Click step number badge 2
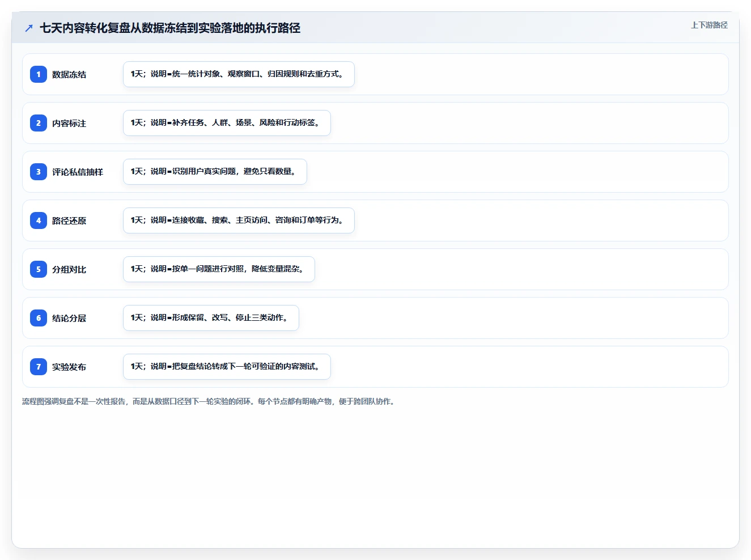This screenshot has height=560, width=751. point(39,123)
